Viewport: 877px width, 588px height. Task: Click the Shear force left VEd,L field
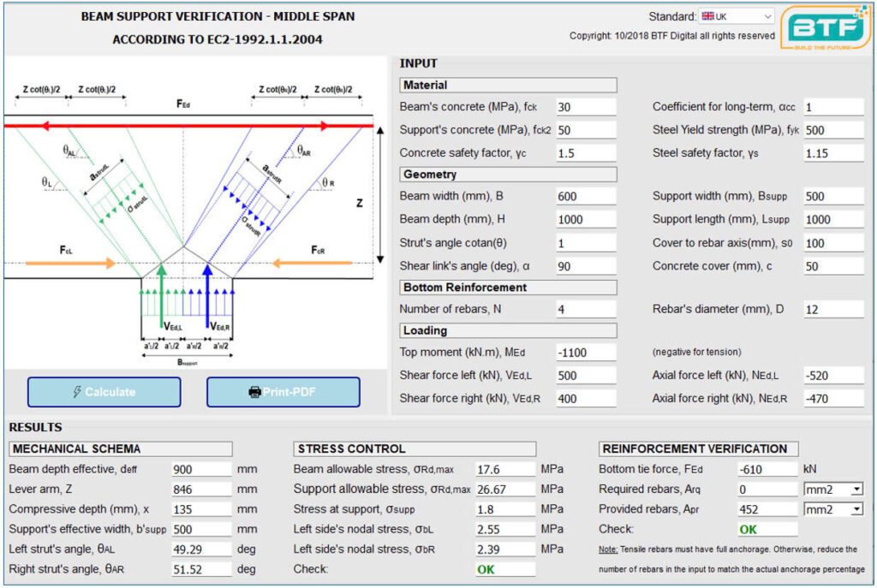pyautogui.click(x=585, y=375)
